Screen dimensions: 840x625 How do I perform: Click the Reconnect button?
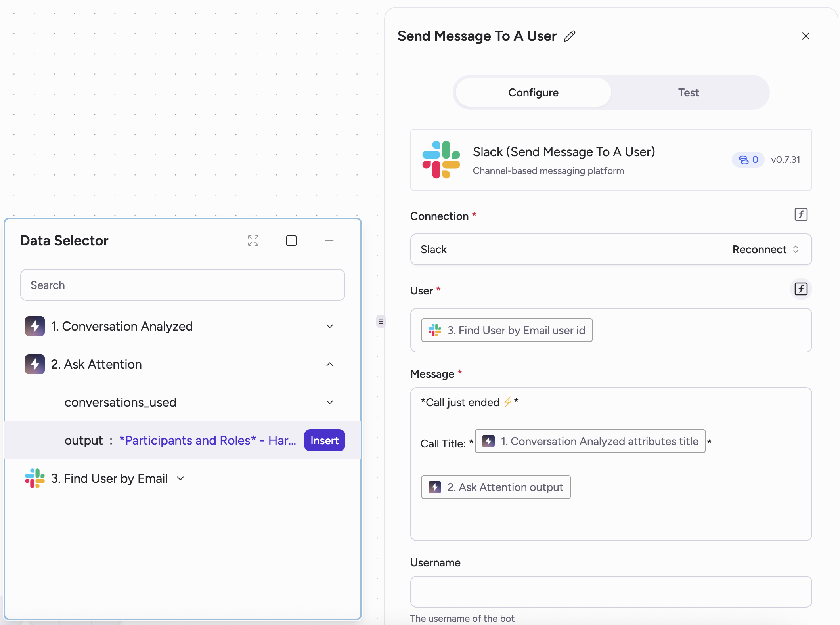tap(759, 249)
